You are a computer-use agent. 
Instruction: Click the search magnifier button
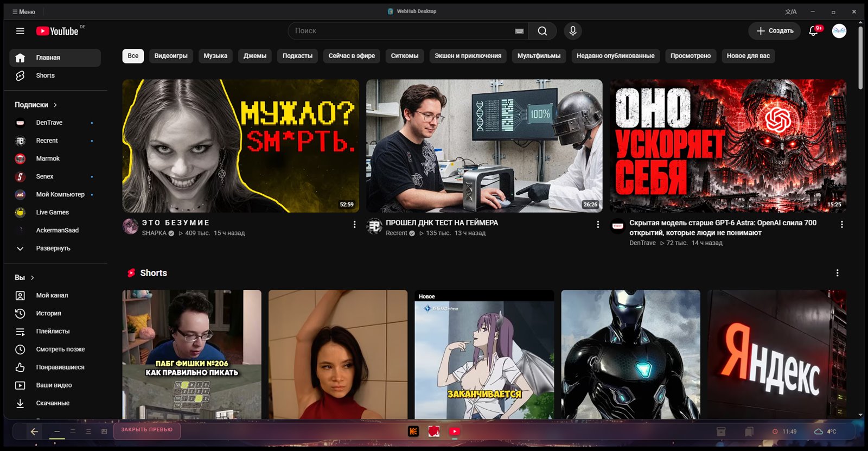tap(542, 31)
